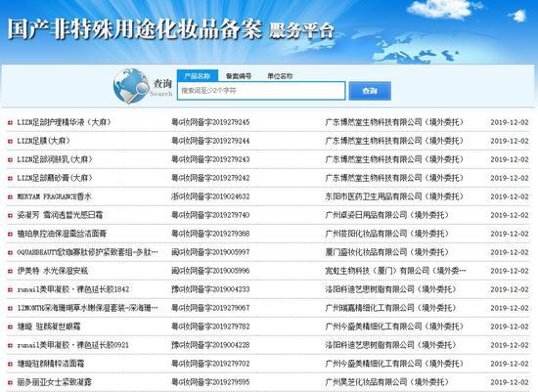The width and height of the screenshot is (538, 392).
Task: Click red bullet icon beside LIZN足部护理精华液
Action: pyautogui.click(x=11, y=122)
